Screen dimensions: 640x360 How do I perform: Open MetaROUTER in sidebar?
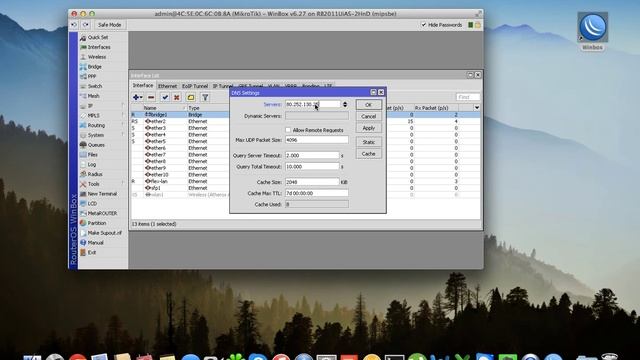pyautogui.click(x=102, y=213)
